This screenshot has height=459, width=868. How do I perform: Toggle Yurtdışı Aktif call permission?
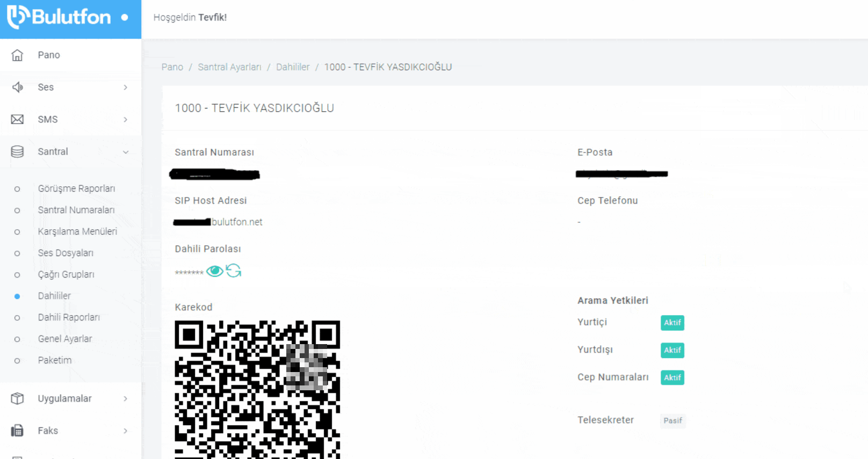coord(672,350)
